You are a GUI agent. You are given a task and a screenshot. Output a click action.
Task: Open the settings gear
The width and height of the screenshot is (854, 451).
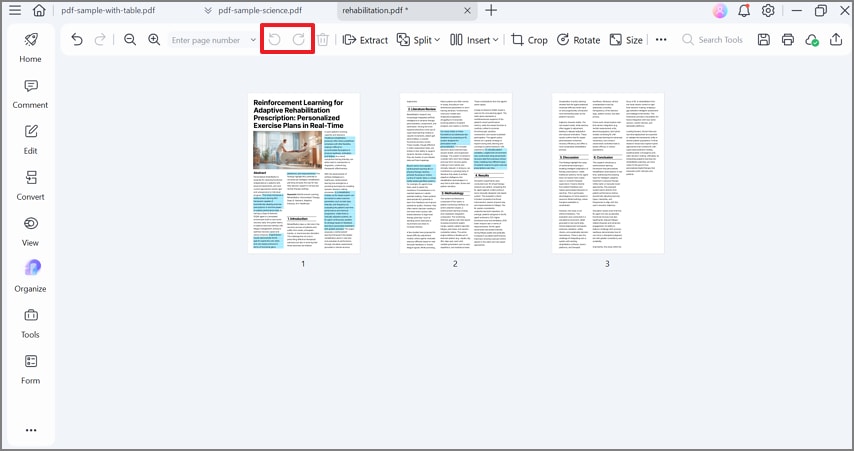click(x=768, y=10)
